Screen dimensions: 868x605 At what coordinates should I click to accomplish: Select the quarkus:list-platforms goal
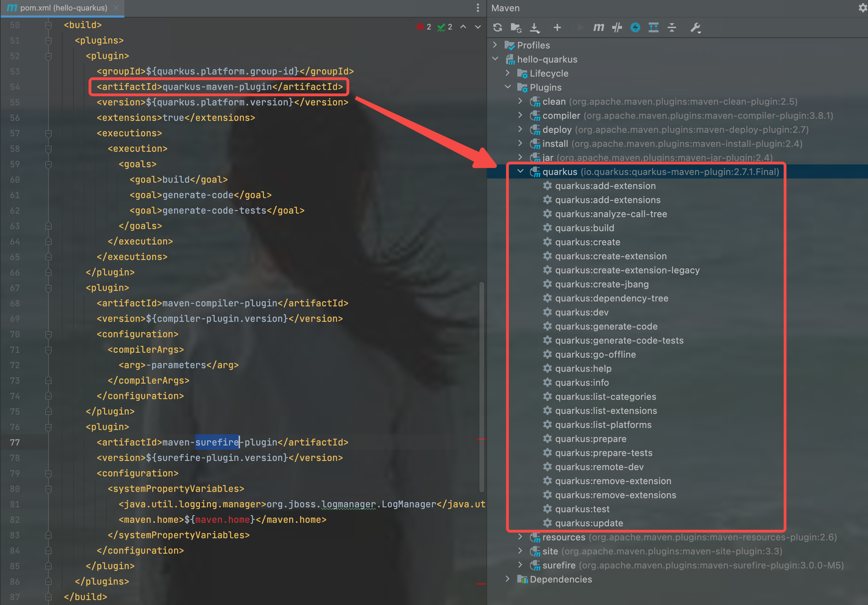pyautogui.click(x=603, y=425)
